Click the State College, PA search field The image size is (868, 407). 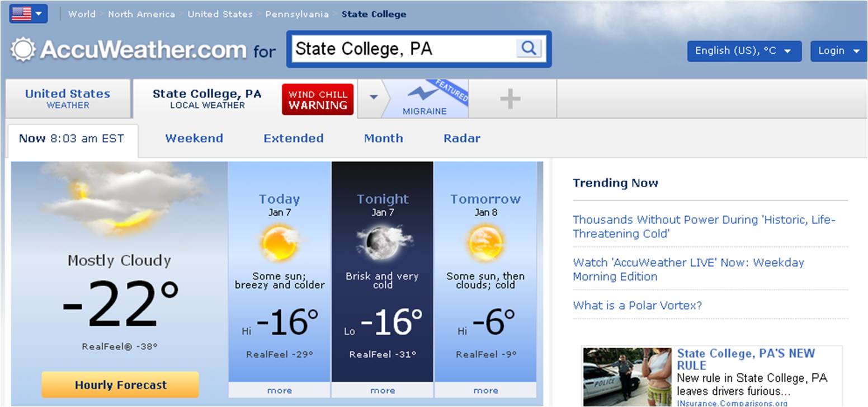click(x=403, y=49)
